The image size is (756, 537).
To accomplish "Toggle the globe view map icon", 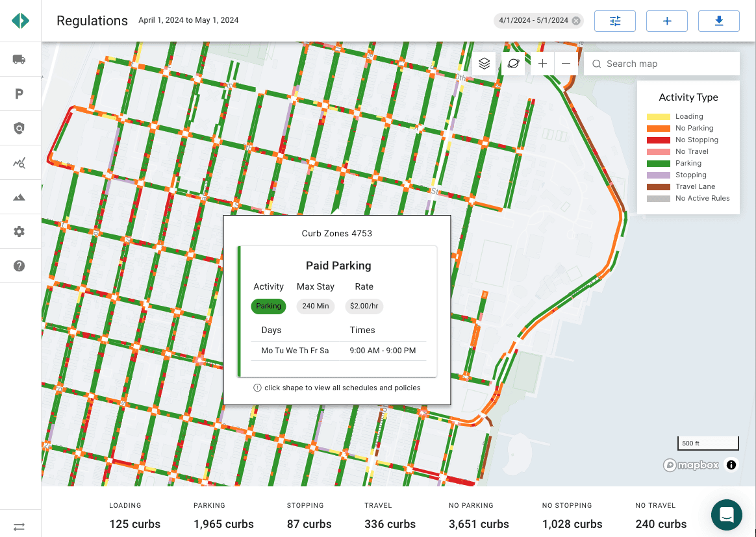I will tap(514, 64).
